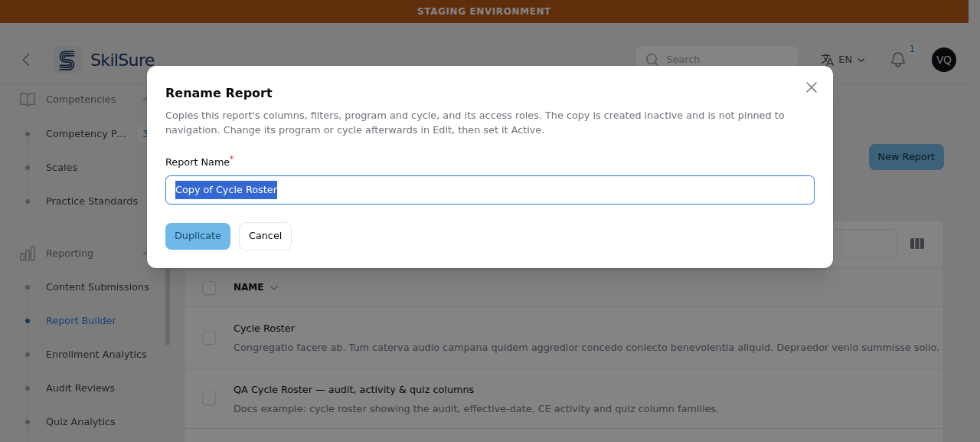Click the sidebar vertical scrollbar
980x442 pixels.
[168, 306]
